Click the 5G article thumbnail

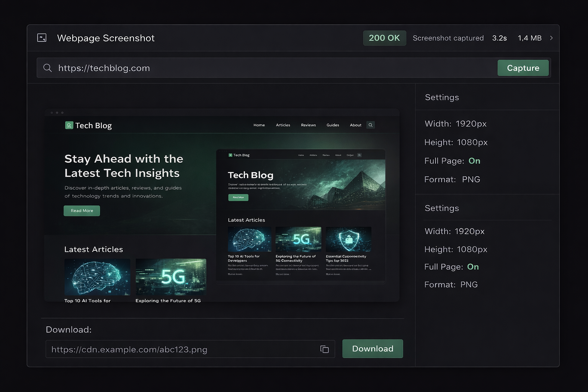[x=171, y=277]
